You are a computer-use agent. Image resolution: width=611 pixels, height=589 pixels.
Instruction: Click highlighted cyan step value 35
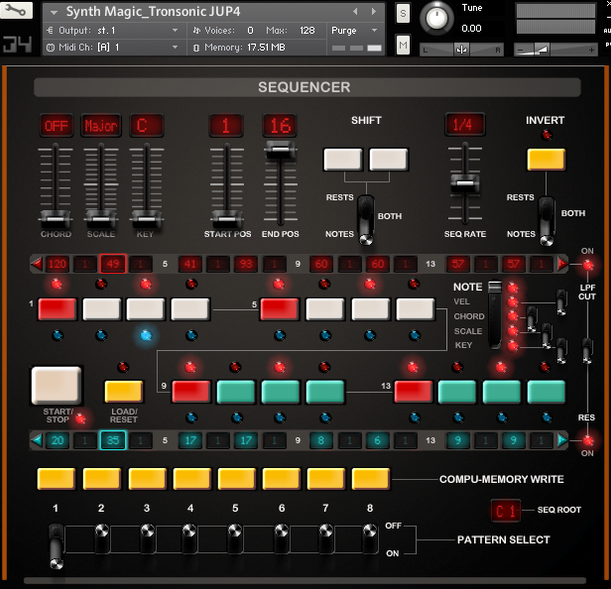(x=113, y=440)
